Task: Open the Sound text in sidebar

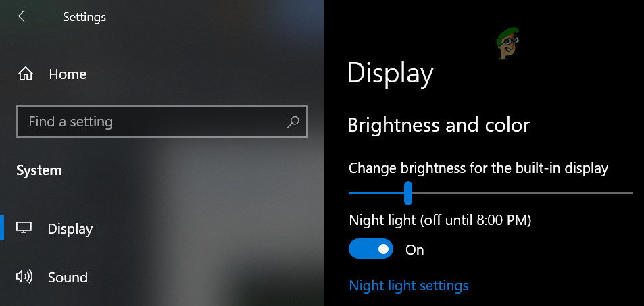Action: click(x=68, y=278)
